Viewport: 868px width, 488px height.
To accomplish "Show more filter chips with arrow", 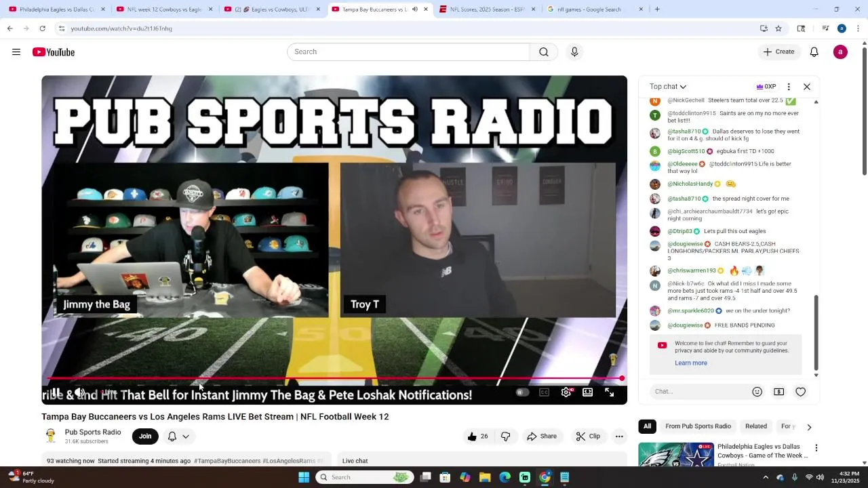I will tap(809, 427).
